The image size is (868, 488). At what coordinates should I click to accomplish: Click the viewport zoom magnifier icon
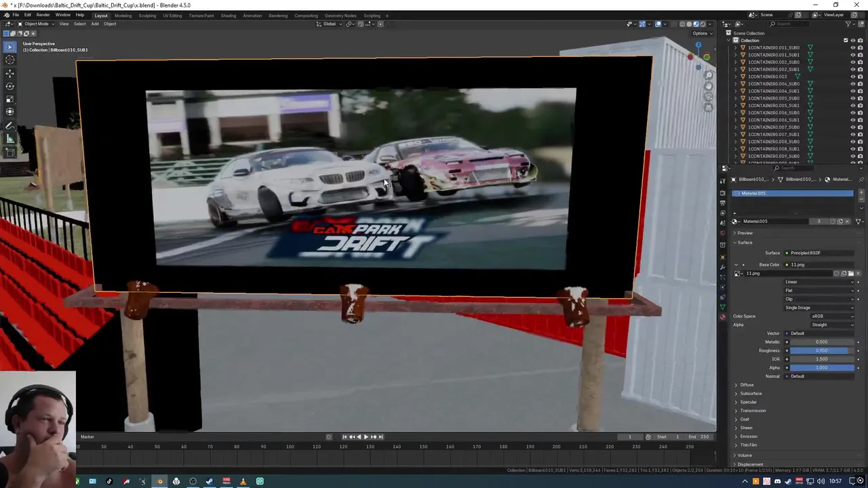click(x=709, y=75)
